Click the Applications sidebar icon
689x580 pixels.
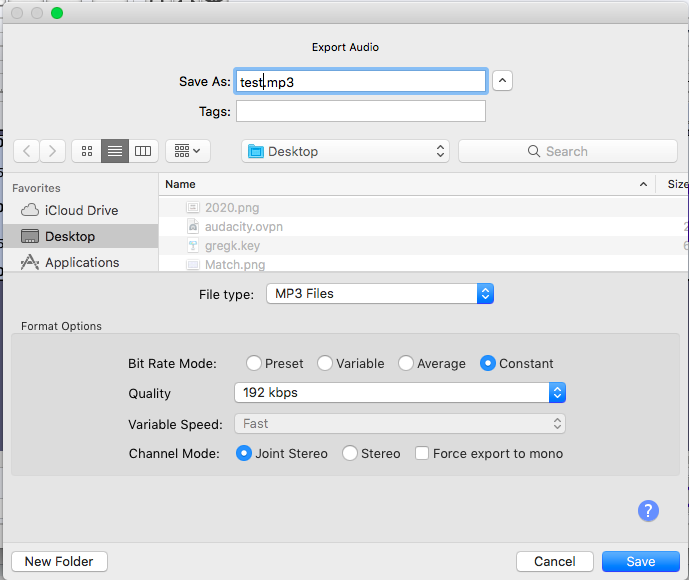(x=30, y=262)
